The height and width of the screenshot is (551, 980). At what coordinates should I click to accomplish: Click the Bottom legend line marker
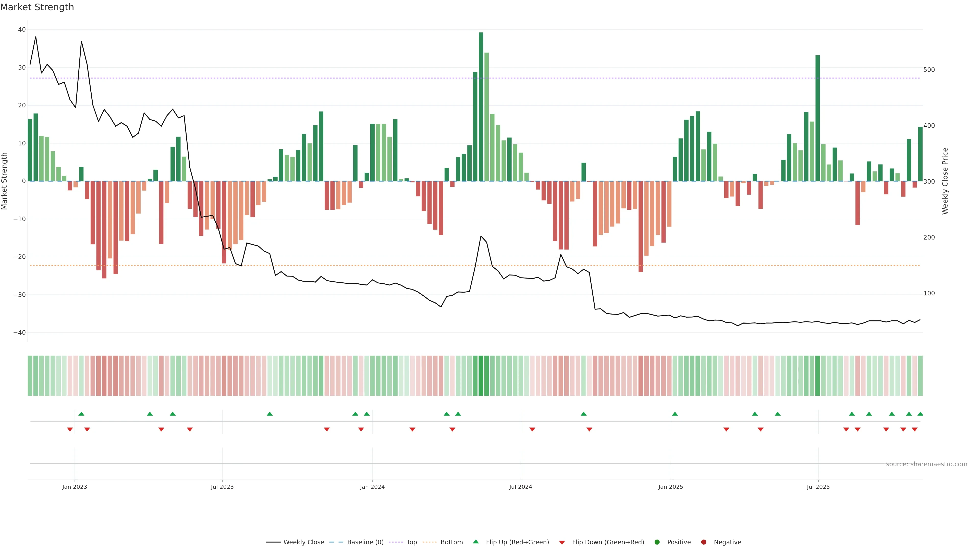coord(430,542)
